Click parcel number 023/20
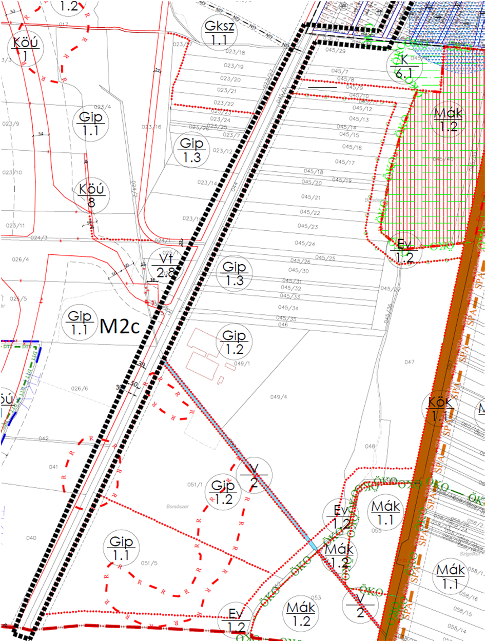This screenshot has height=642, width=486. click(x=230, y=79)
